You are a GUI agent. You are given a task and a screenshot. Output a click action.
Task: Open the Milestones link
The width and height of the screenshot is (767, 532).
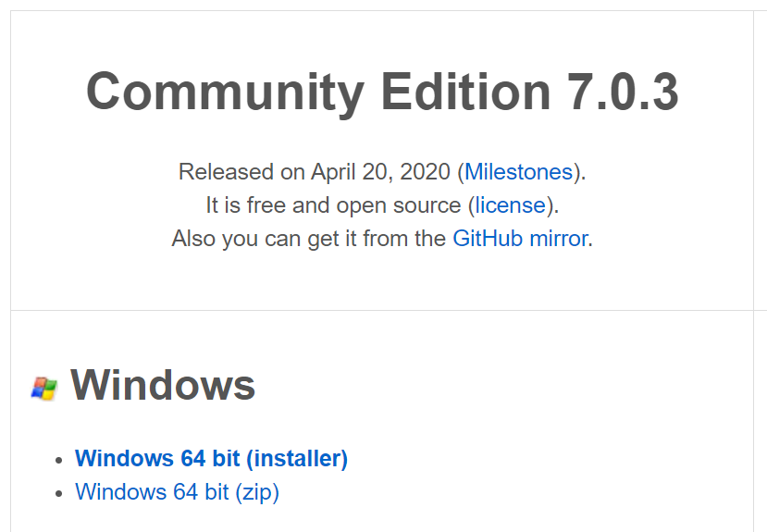(518, 172)
